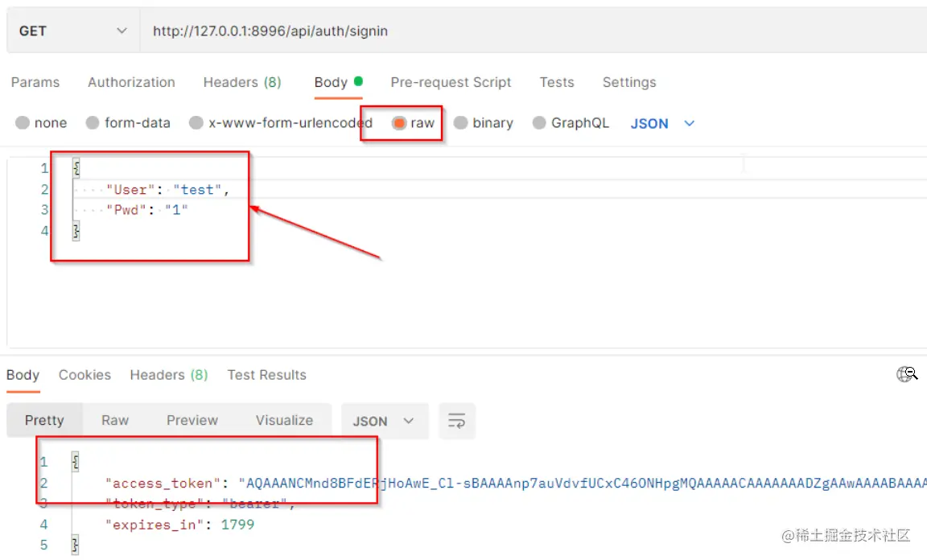Click the "expires_in": 1799 line
Image resolution: width=927 pixels, height=560 pixels.
pos(179,525)
